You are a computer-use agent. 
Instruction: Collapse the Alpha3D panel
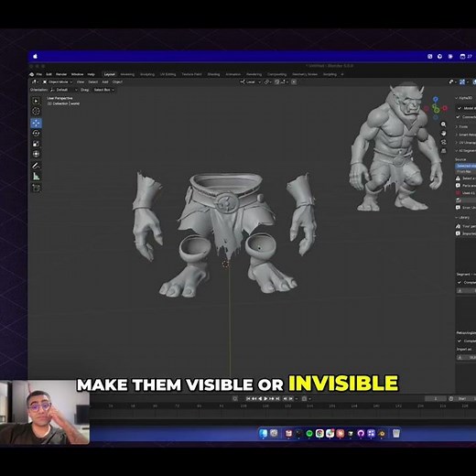[464, 98]
